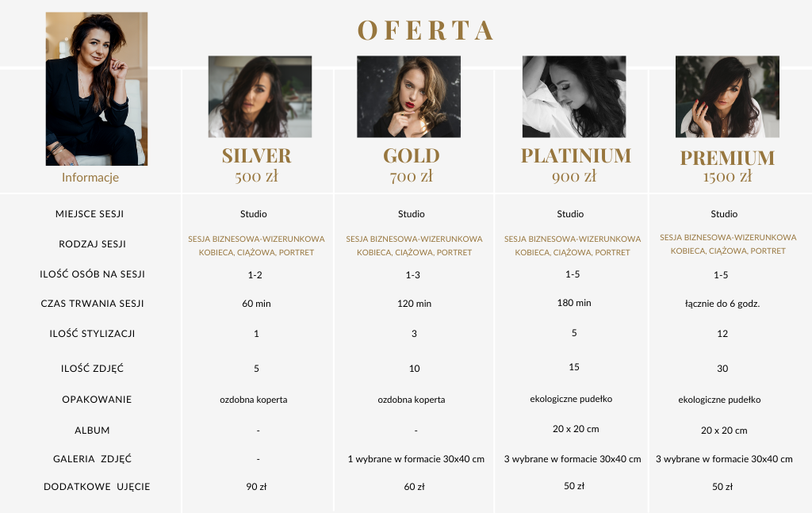Click the PLATINIUM package heading
Screen dimensions: 812x513
pos(576,156)
